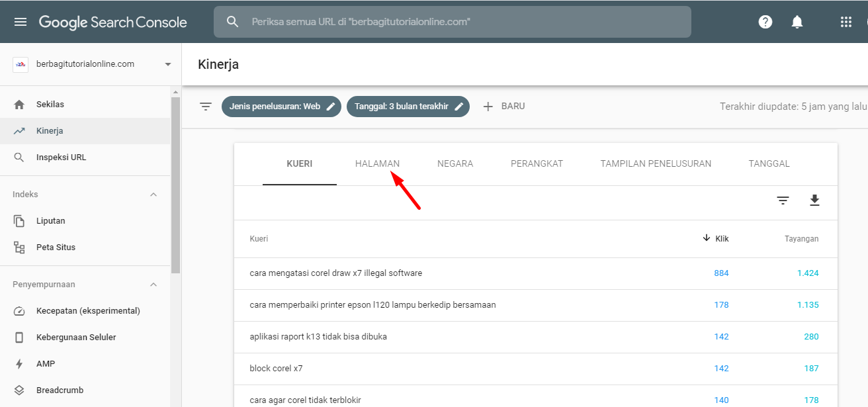The width and height of the screenshot is (868, 407).
Task: Switch to the TANGGAL tab
Action: (769, 164)
